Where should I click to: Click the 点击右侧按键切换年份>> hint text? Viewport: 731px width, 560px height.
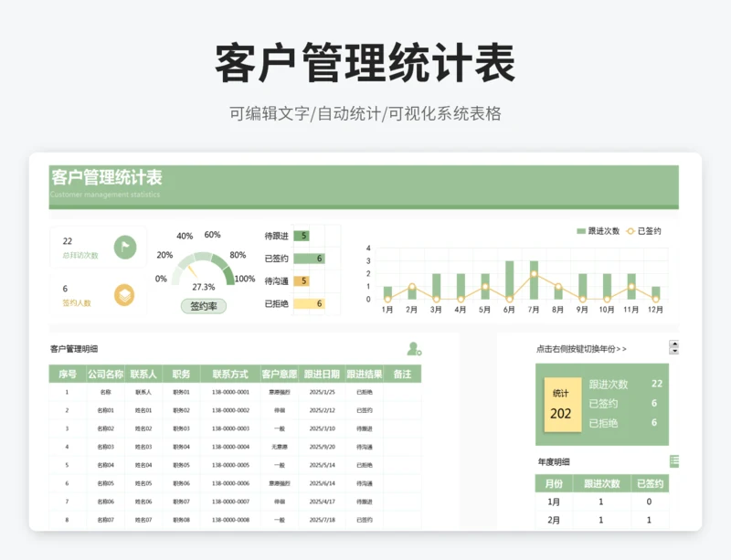click(x=581, y=349)
